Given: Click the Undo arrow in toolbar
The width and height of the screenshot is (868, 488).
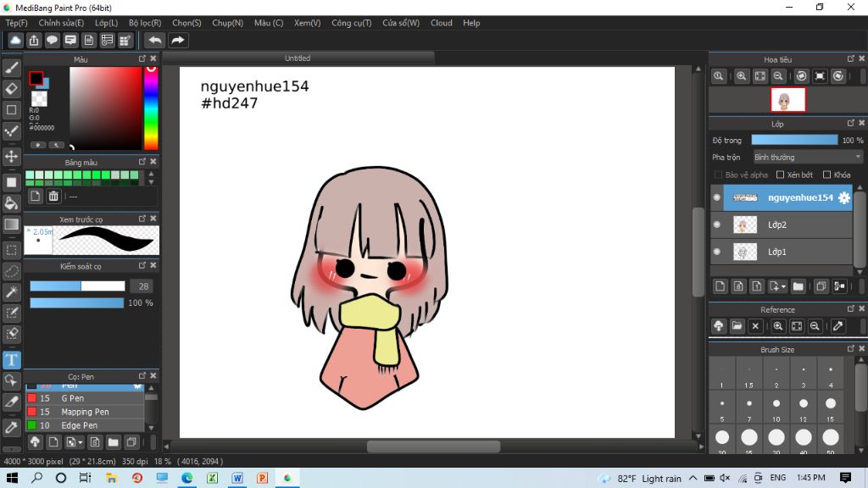Looking at the screenshot, I should click(x=155, y=40).
